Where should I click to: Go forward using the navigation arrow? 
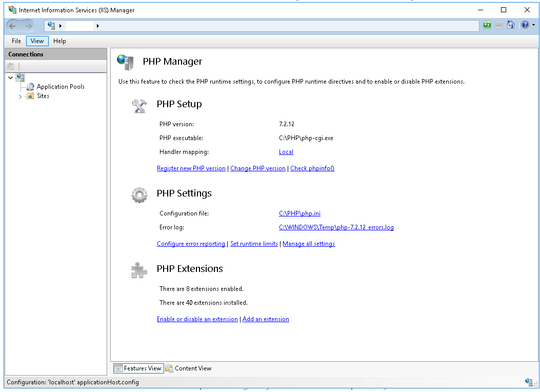click(x=29, y=26)
